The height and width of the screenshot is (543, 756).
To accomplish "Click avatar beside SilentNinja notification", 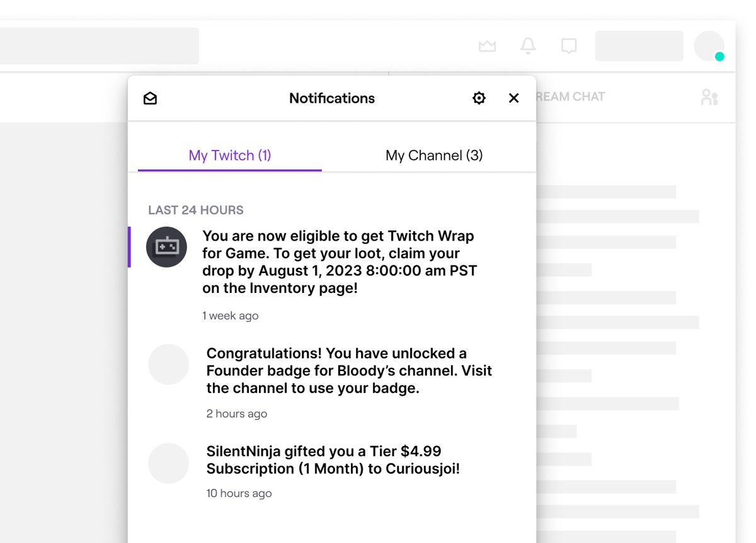I will pos(168,464).
